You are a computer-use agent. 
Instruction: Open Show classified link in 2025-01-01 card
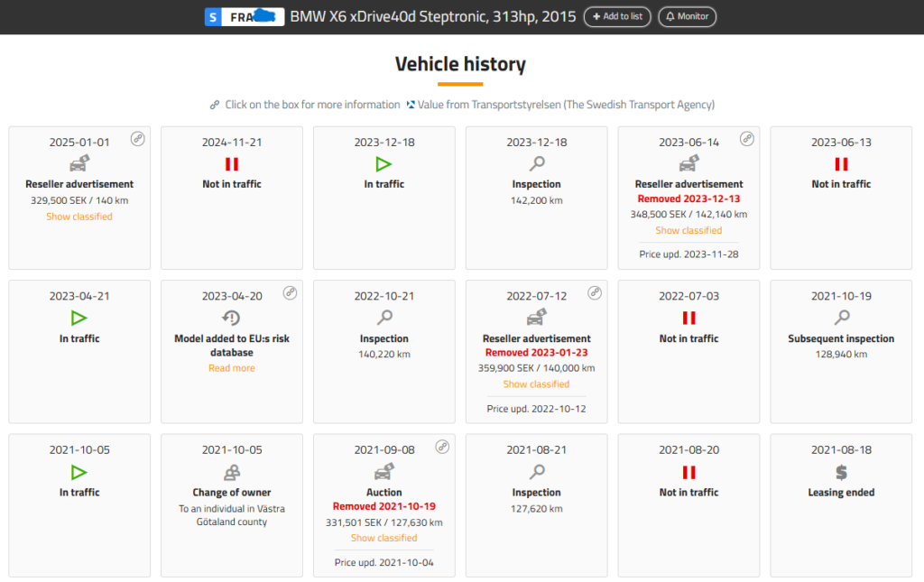tap(79, 217)
